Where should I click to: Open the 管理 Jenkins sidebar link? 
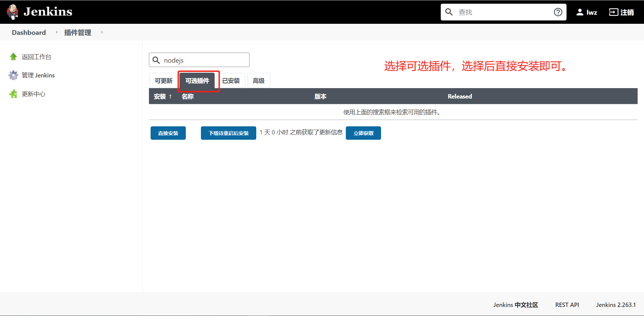coord(38,75)
